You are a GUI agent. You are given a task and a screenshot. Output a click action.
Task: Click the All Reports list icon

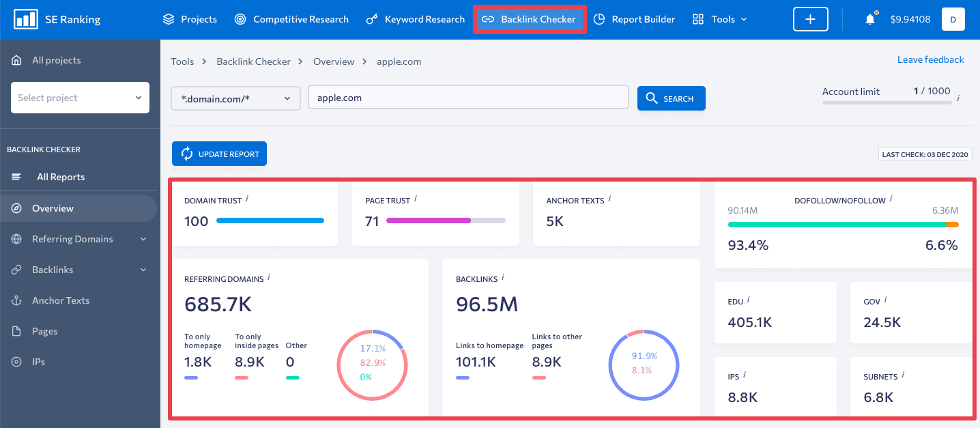pos(16,177)
